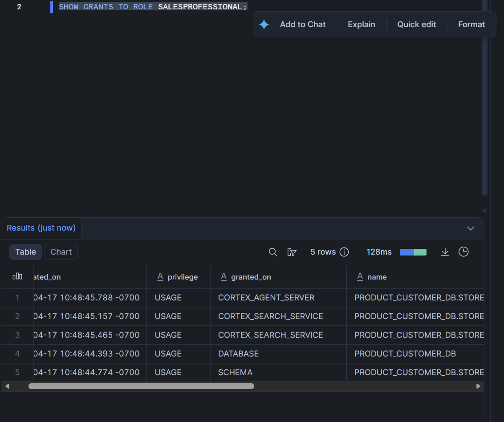This screenshot has height=422, width=504.
Task: Click the row count info icon
Action: point(344,252)
